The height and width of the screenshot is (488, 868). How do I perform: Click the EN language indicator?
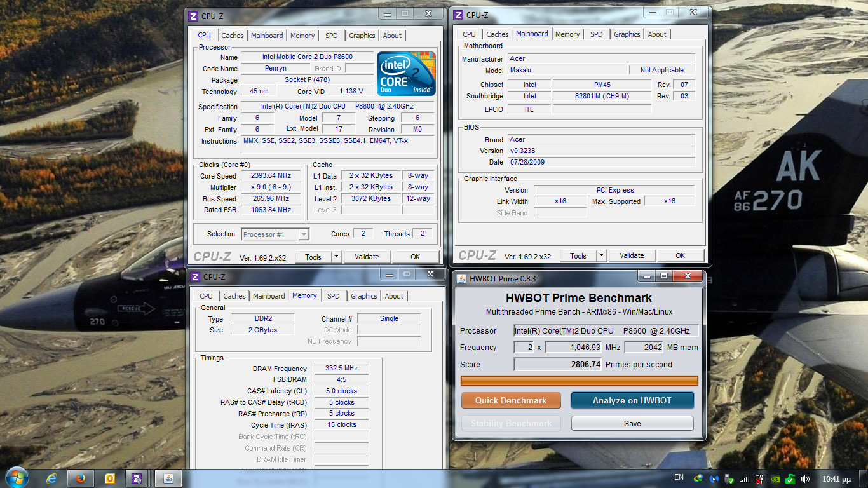(679, 477)
